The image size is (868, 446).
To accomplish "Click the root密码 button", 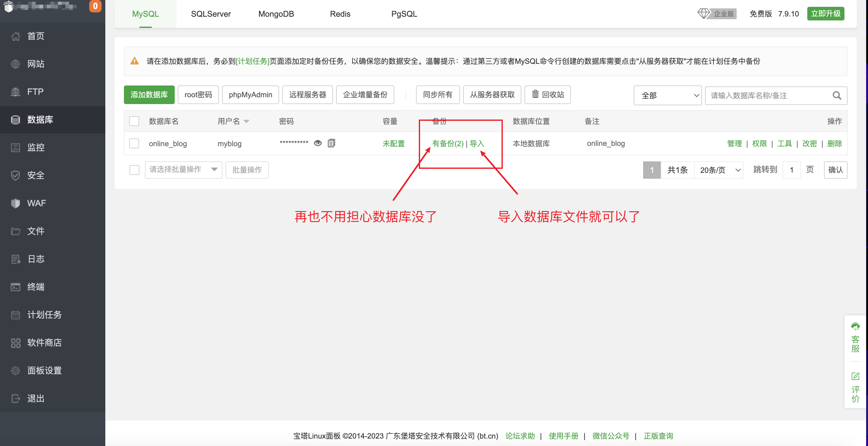I will tap(199, 95).
